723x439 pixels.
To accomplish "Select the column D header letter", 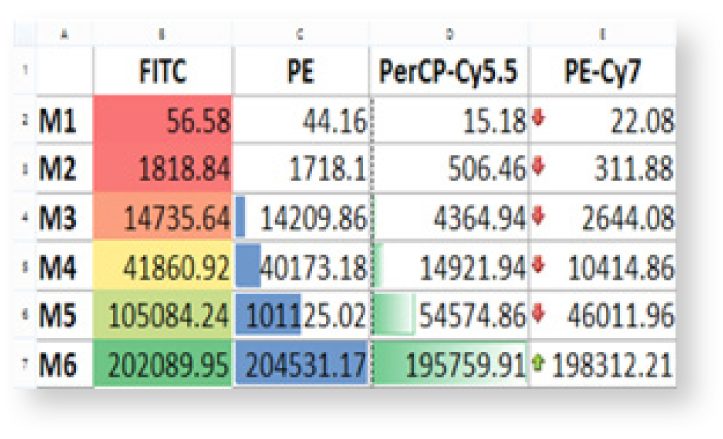I will pos(450,35).
